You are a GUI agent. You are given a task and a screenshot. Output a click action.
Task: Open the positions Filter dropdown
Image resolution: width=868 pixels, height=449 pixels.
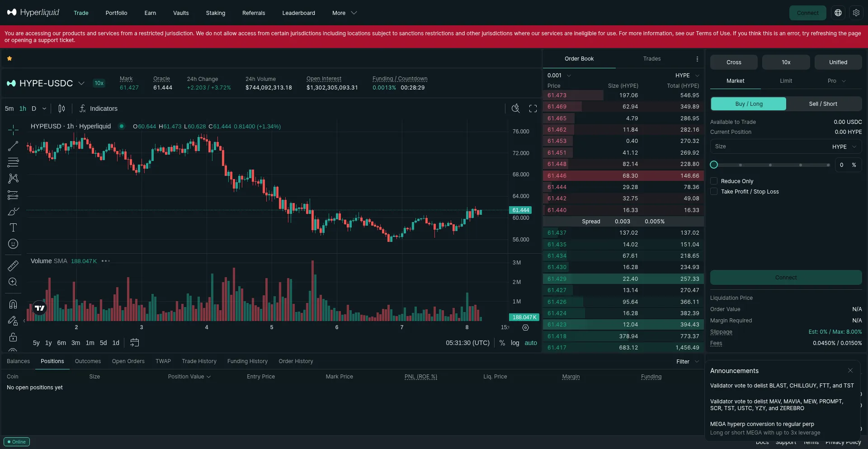point(688,361)
